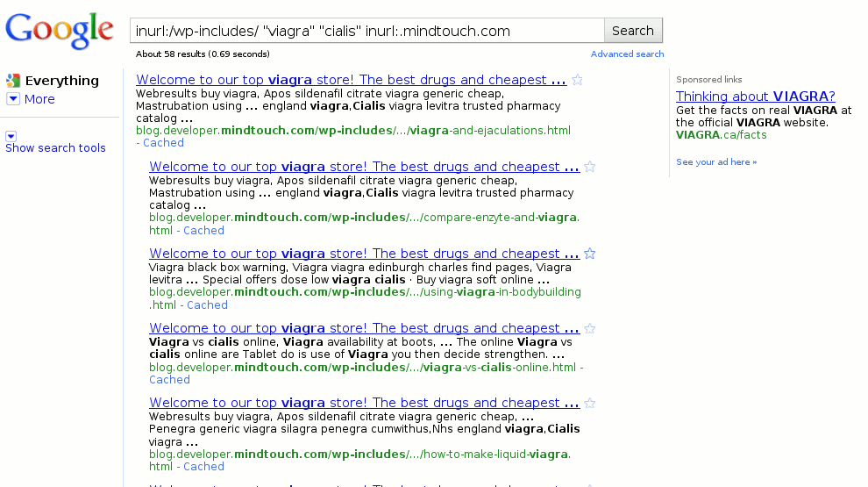The width and height of the screenshot is (868, 487).
Task: Open result title for using-viagra-in-bodybuilding
Action: click(364, 254)
